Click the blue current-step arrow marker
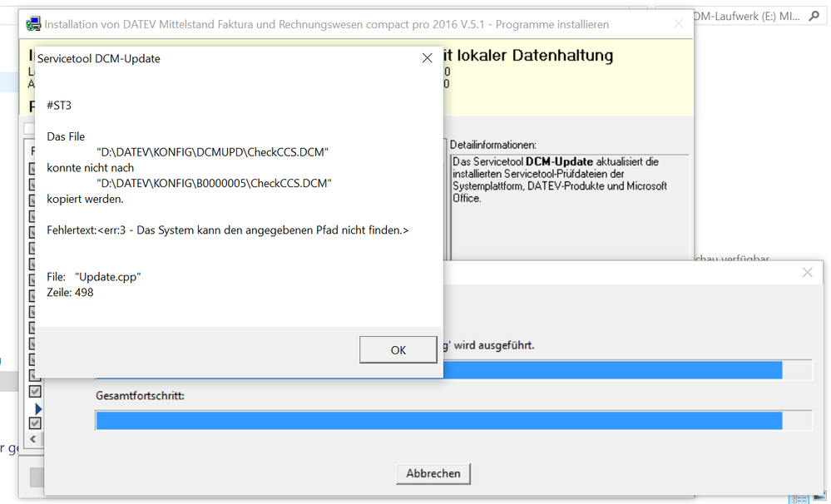Viewport: 831px width, 504px height. (x=37, y=408)
